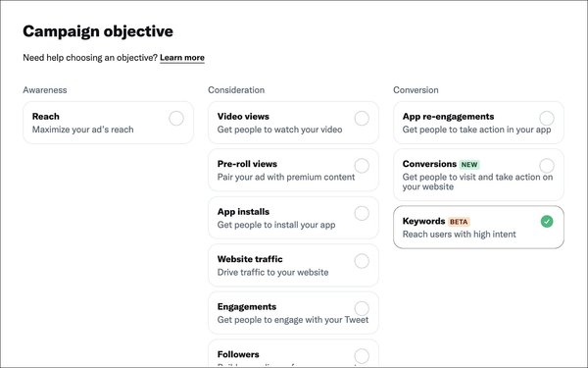Select the Reach objective radio button

pos(176,119)
